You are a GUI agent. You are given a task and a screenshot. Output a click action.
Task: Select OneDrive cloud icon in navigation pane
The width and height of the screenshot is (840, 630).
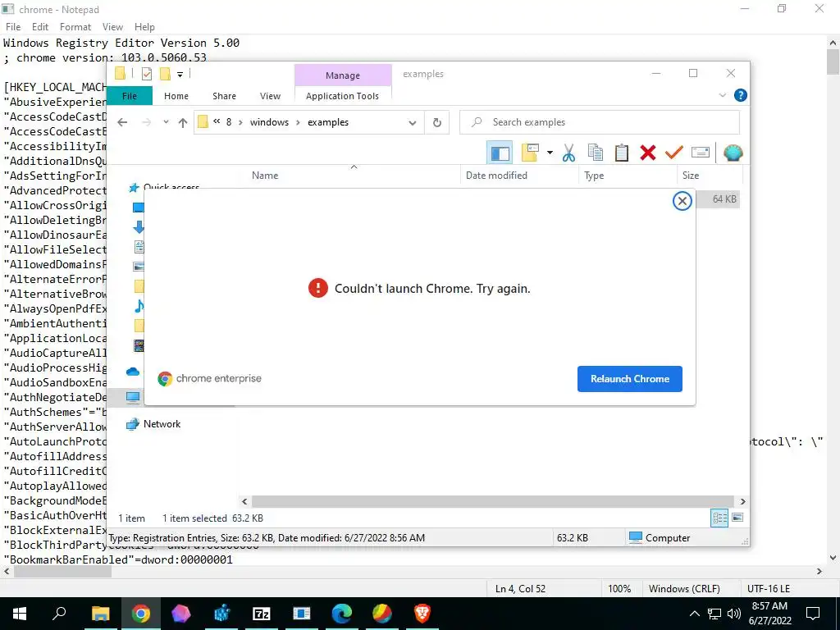pyautogui.click(x=133, y=372)
